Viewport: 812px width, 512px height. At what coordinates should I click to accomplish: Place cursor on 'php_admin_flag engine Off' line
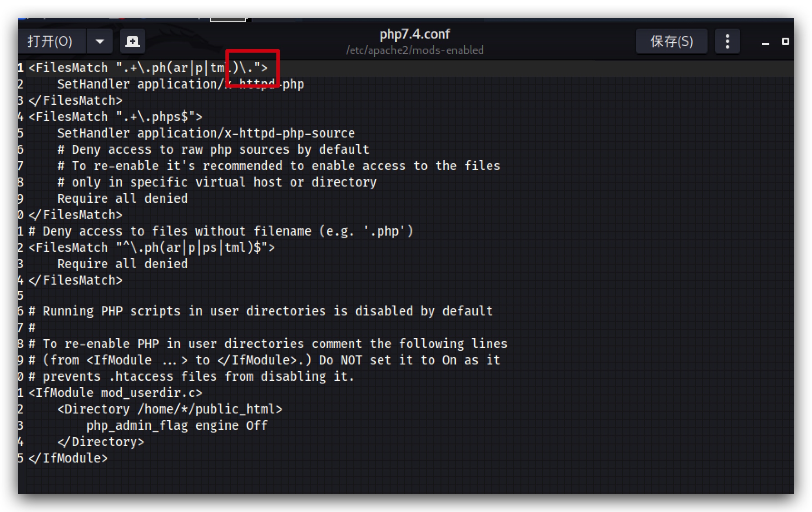[x=177, y=426]
